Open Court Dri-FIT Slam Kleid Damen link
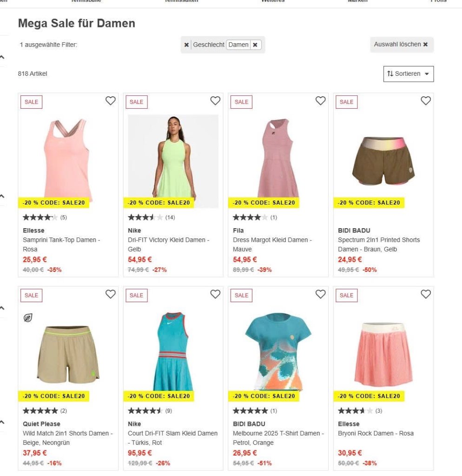The image size is (462, 476). (x=173, y=438)
